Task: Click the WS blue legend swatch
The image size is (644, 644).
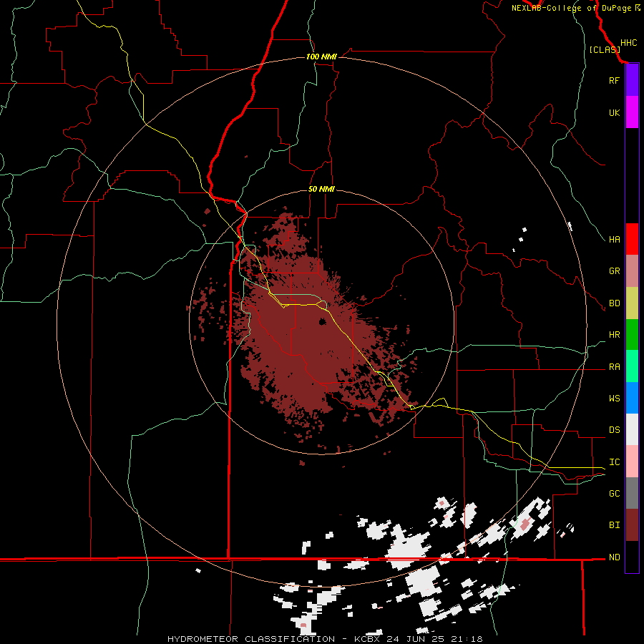Action: coord(632,398)
